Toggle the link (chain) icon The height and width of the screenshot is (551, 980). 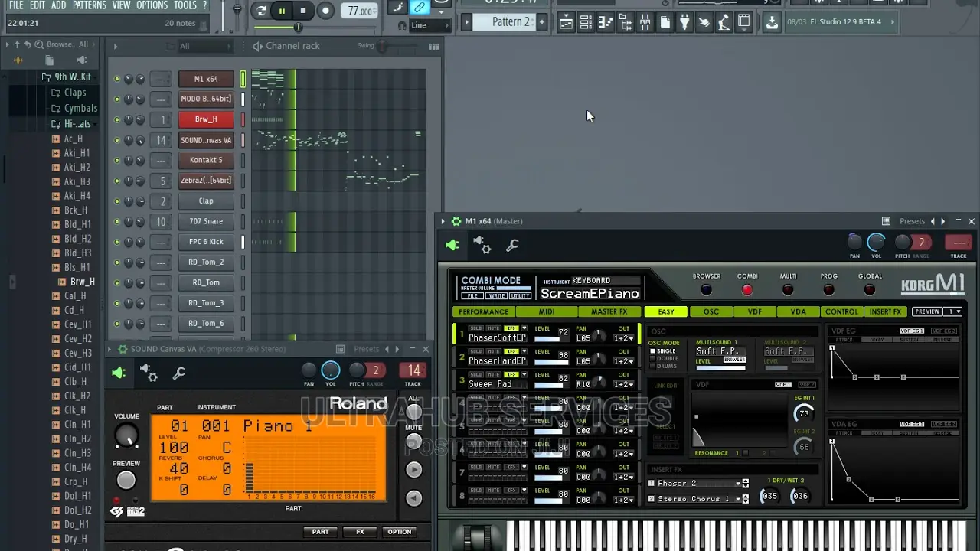tap(419, 8)
